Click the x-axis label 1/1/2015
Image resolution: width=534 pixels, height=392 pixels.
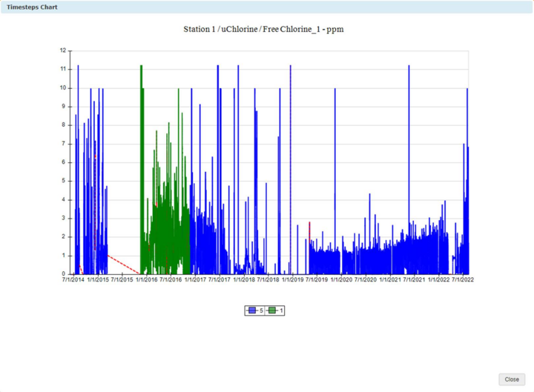tap(98, 279)
